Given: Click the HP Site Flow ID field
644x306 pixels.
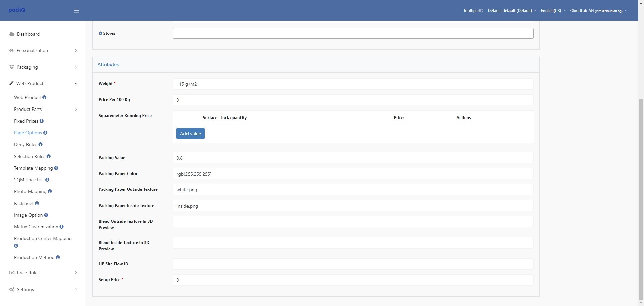Looking at the screenshot, I should pyautogui.click(x=353, y=264).
